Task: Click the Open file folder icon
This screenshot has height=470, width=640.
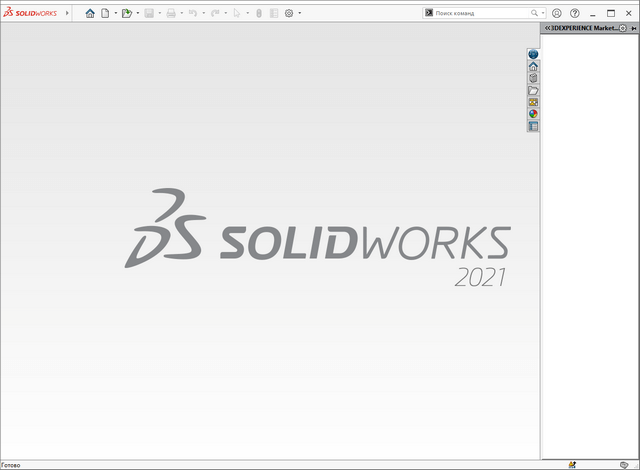Action: (126, 13)
